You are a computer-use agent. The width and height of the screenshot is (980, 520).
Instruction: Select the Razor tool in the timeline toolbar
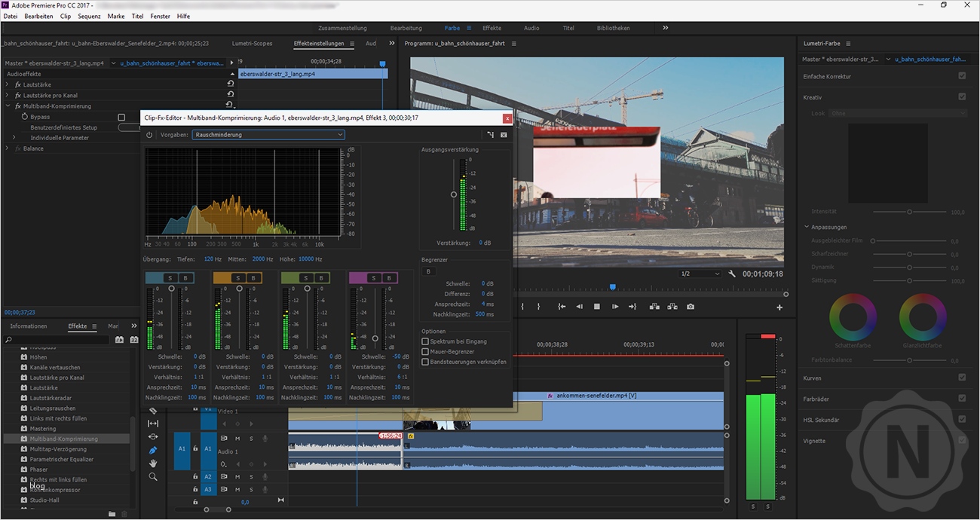153,411
